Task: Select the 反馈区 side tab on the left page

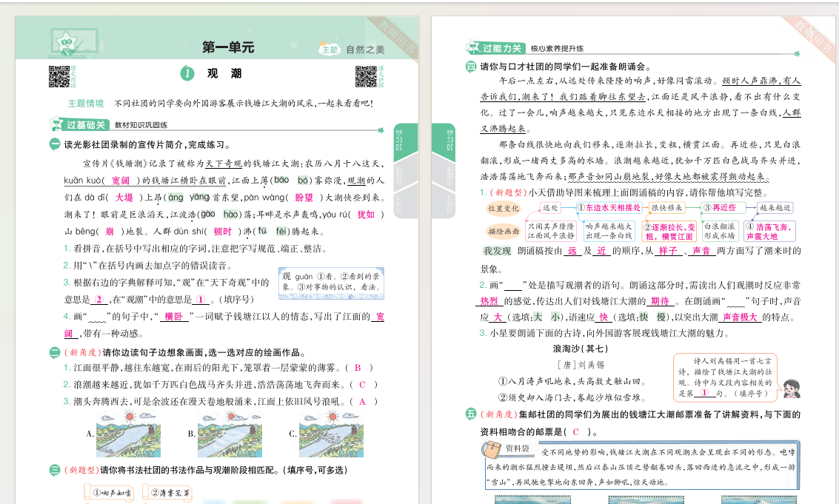Action: pyautogui.click(x=406, y=204)
